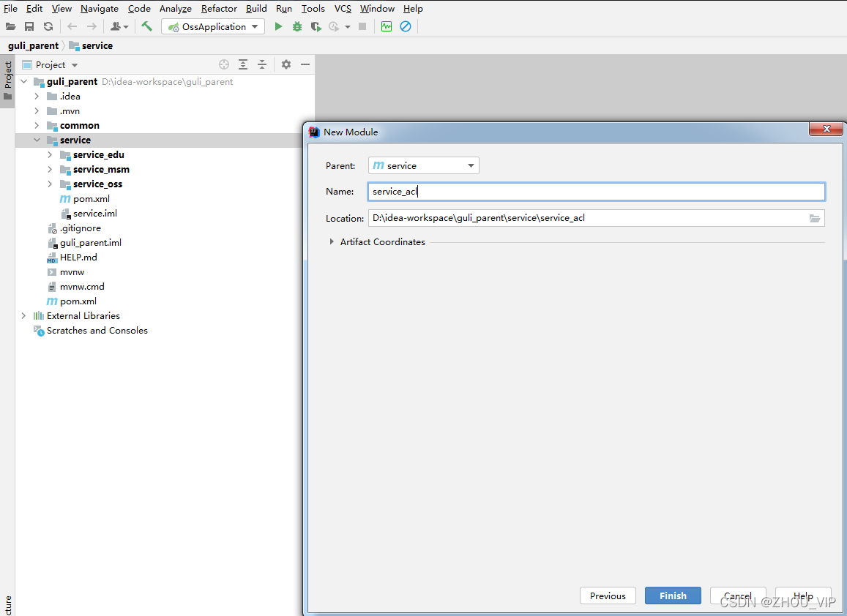The width and height of the screenshot is (847, 616).
Task: Select .gitignore file
Action: [x=81, y=228]
